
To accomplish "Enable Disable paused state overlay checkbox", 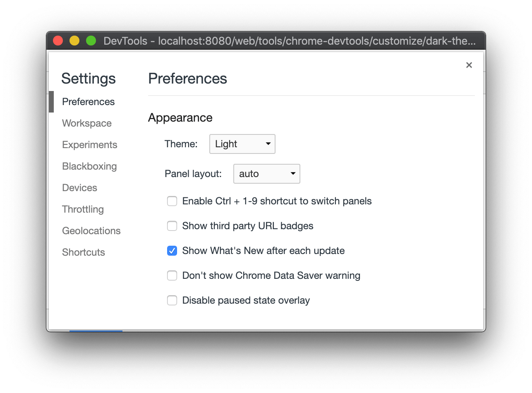I will coord(172,301).
